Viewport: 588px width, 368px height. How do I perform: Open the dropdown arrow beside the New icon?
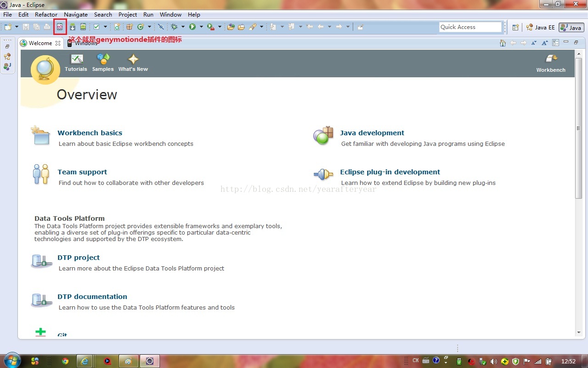pyautogui.click(x=17, y=27)
